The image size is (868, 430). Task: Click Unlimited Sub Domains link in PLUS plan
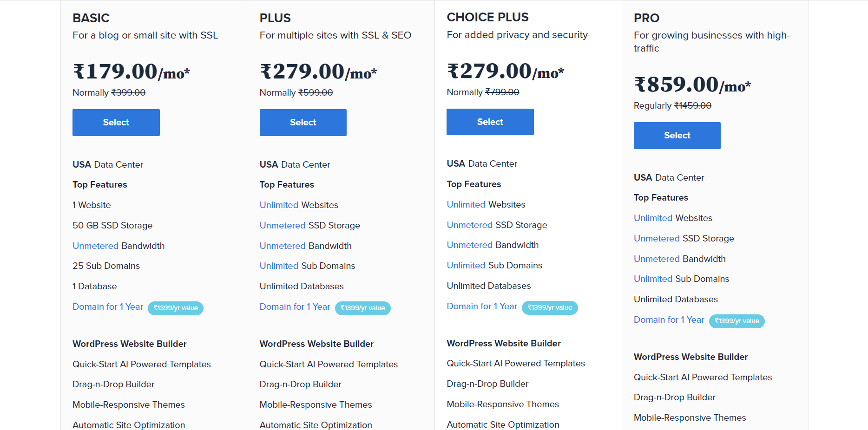(279, 266)
